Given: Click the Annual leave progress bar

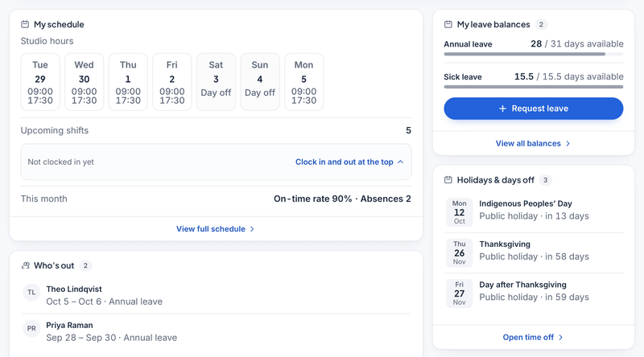Looking at the screenshot, I should point(534,54).
